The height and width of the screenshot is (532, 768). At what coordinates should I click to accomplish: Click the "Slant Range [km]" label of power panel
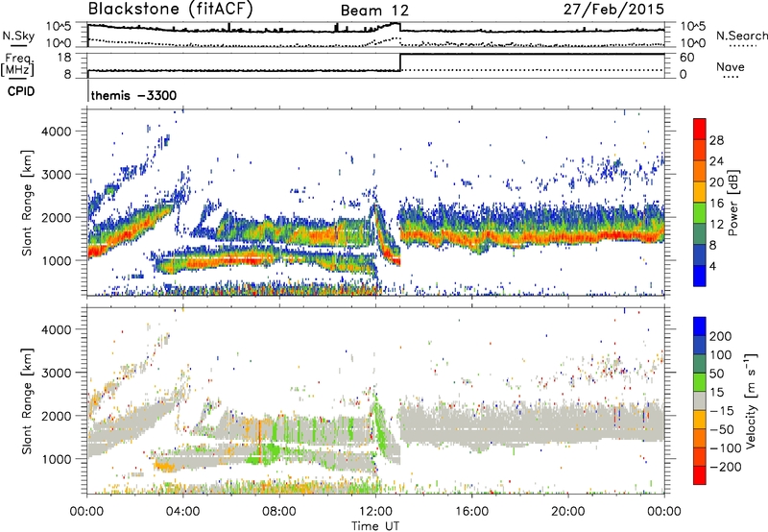(x=27, y=203)
